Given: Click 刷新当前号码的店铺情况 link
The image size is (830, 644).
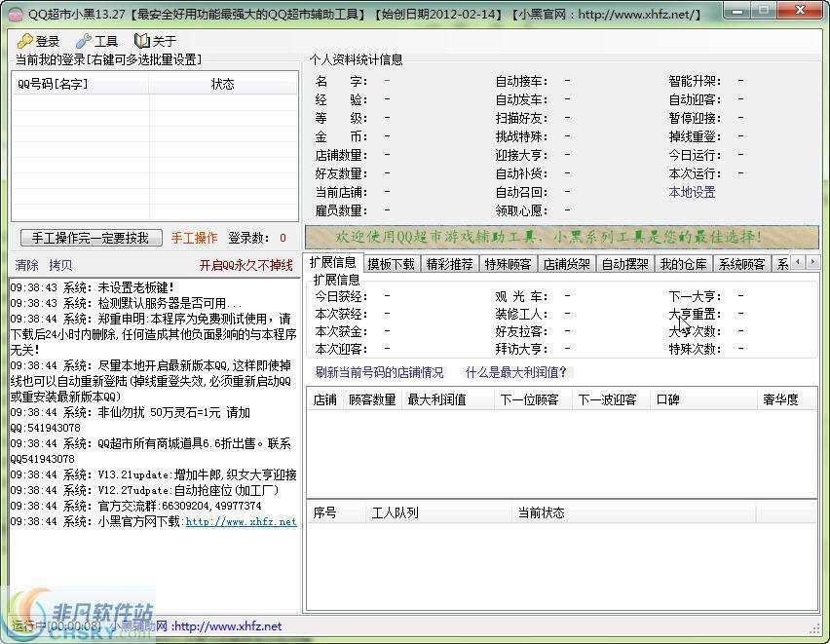Looking at the screenshot, I should (x=380, y=372).
